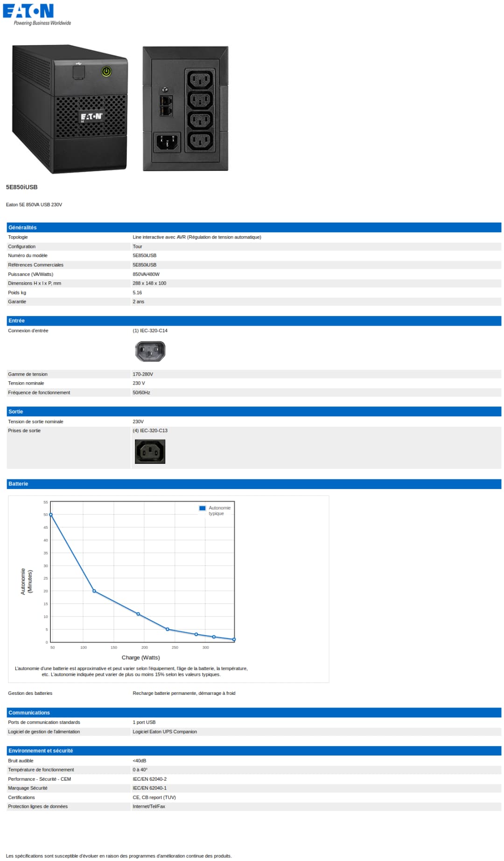Click 'CE, CB report (TUV)' certifications value
Screen dimensions: 504x861
154,798
